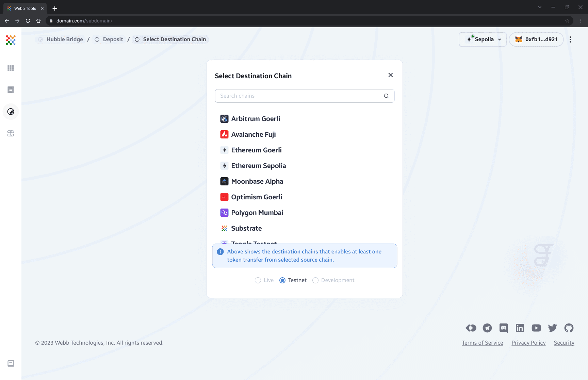Close the Webb Tools browser tab
Image resolution: width=588 pixels, height=380 pixels.
click(x=42, y=9)
